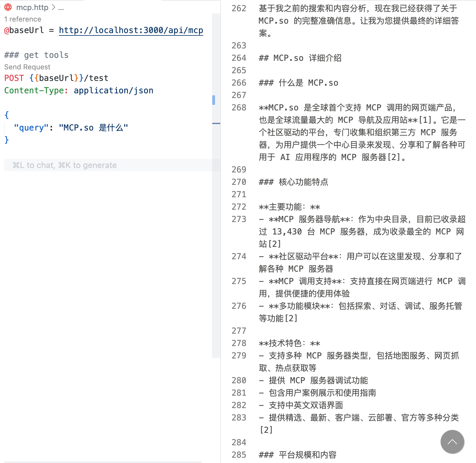Click the breadcrumb chevron separator
The image size is (476, 463).
tap(53, 7)
